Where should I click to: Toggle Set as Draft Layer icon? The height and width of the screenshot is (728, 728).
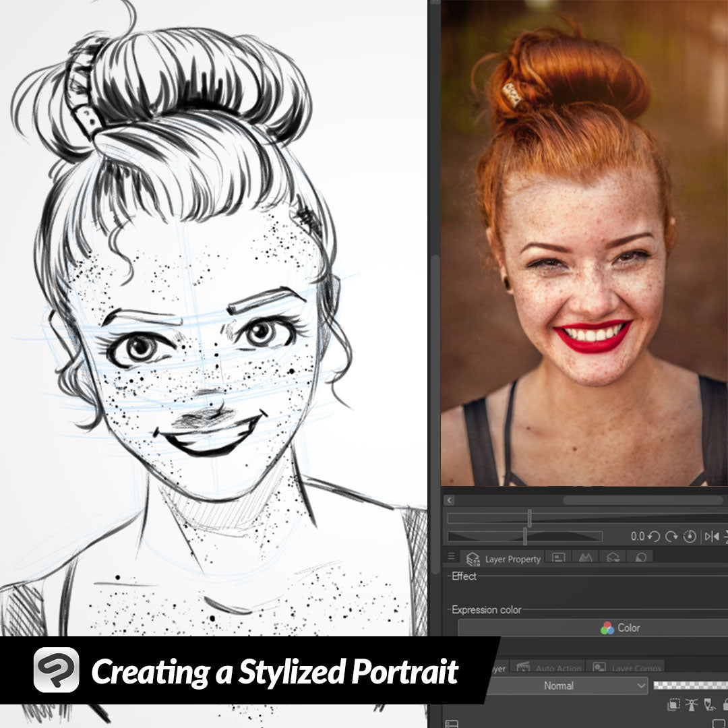708,705
